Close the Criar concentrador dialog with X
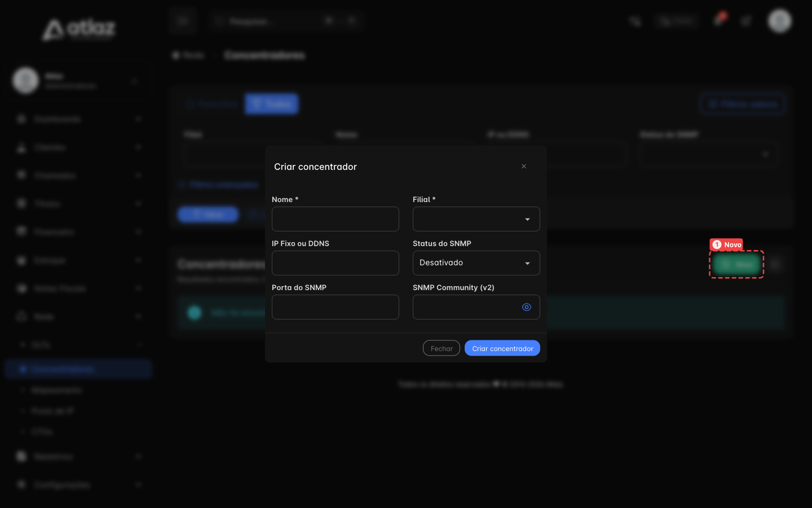812x508 pixels. pos(524,167)
